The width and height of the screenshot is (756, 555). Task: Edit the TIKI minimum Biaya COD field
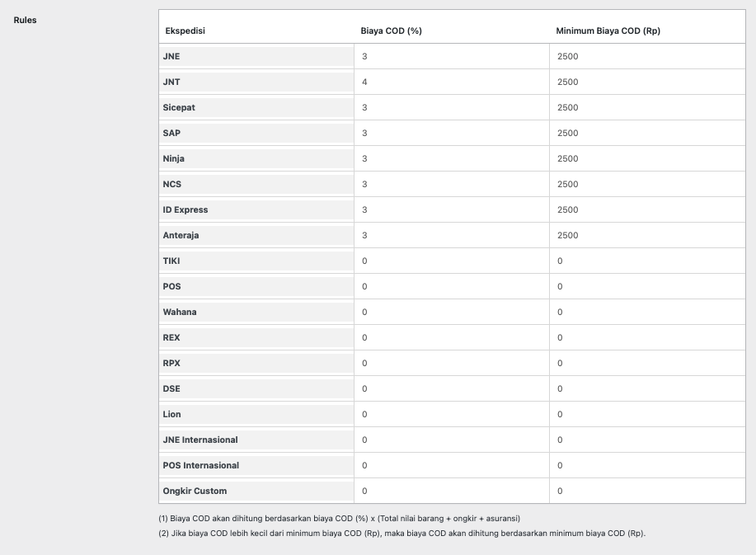(x=647, y=261)
